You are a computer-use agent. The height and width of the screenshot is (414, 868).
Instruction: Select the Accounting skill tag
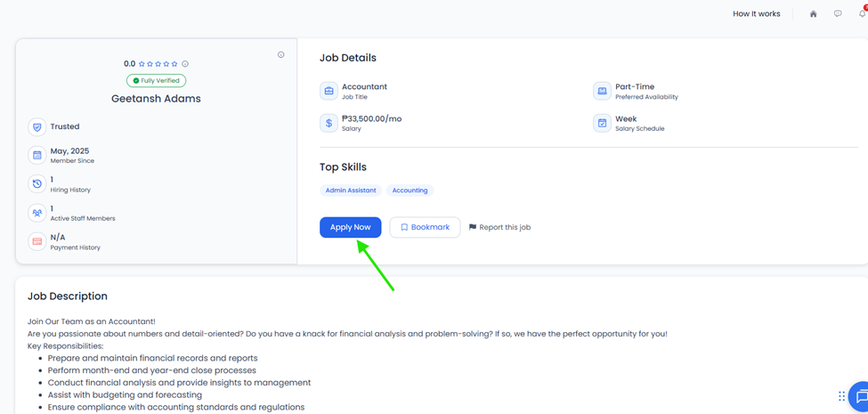(410, 191)
